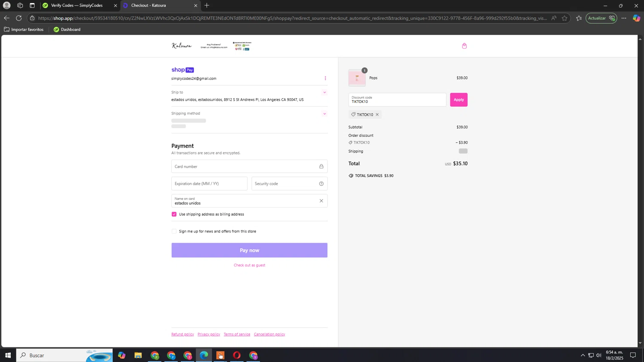
Task: Apply the discount code
Action: pos(459,100)
